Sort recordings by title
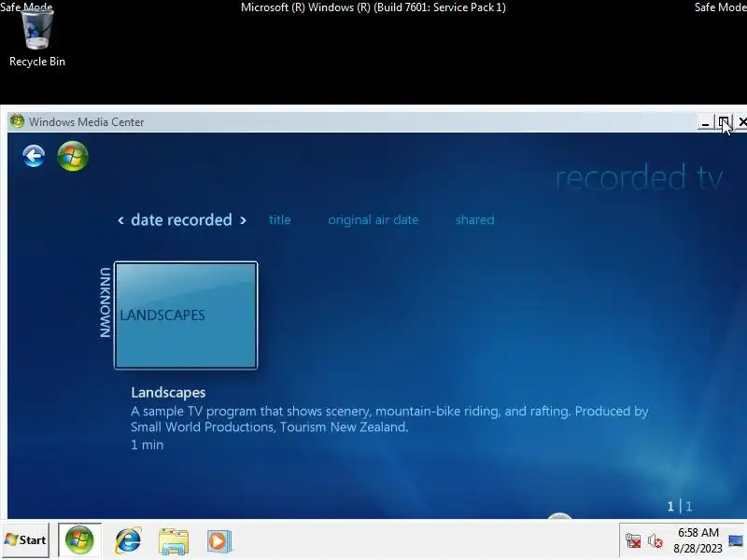The width and height of the screenshot is (747, 560). click(279, 219)
